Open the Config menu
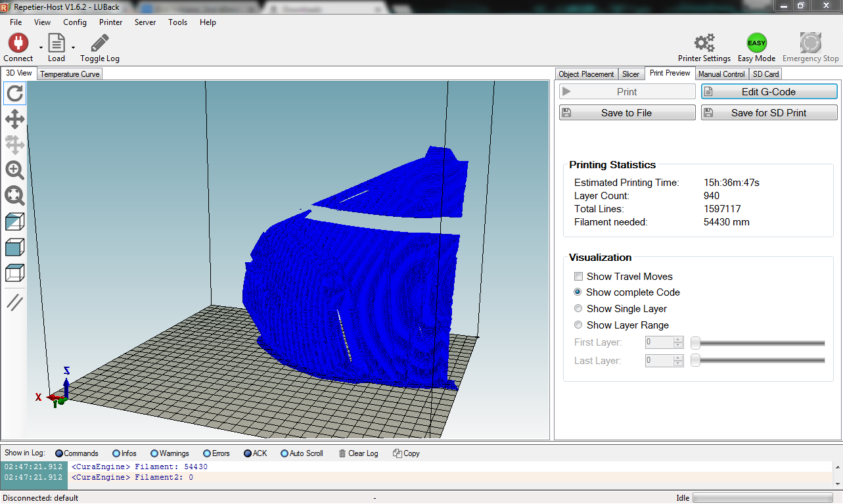Image resolution: width=843 pixels, height=504 pixels. pyautogui.click(x=75, y=22)
